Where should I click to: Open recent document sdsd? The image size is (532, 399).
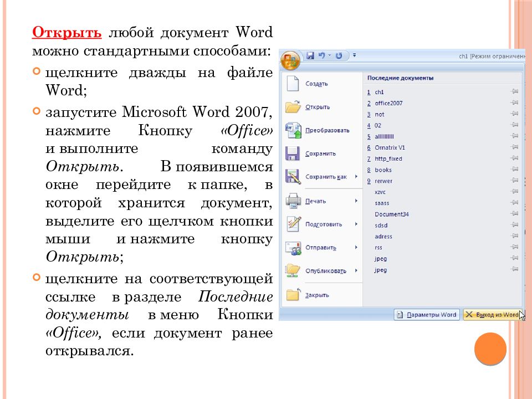(381, 226)
